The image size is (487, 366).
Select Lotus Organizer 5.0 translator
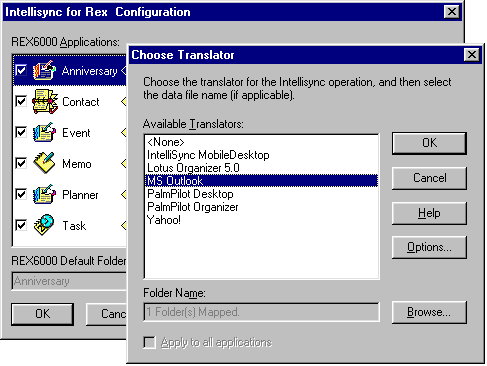[261, 168]
